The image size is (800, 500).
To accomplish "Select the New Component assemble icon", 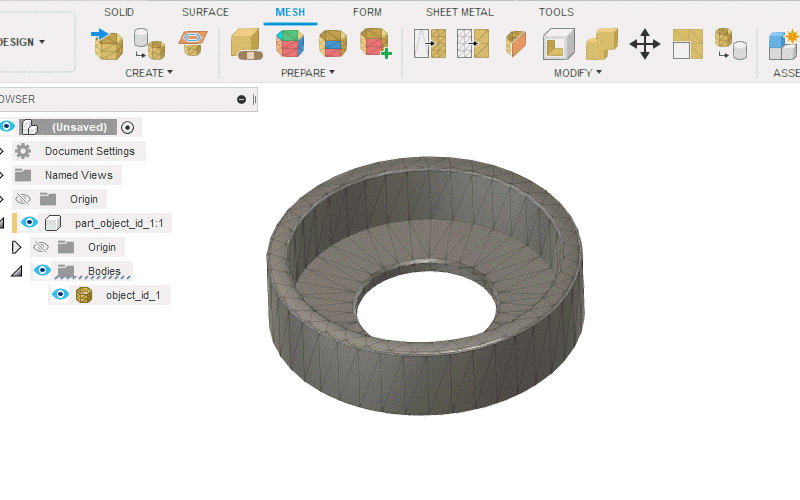I will (784, 44).
